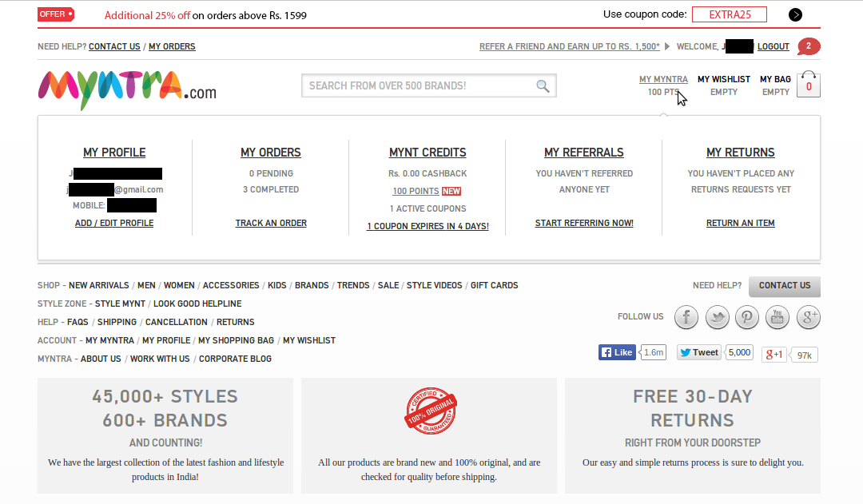The height and width of the screenshot is (504, 863).
Task: Open the Cancellation help link
Action: coord(176,323)
